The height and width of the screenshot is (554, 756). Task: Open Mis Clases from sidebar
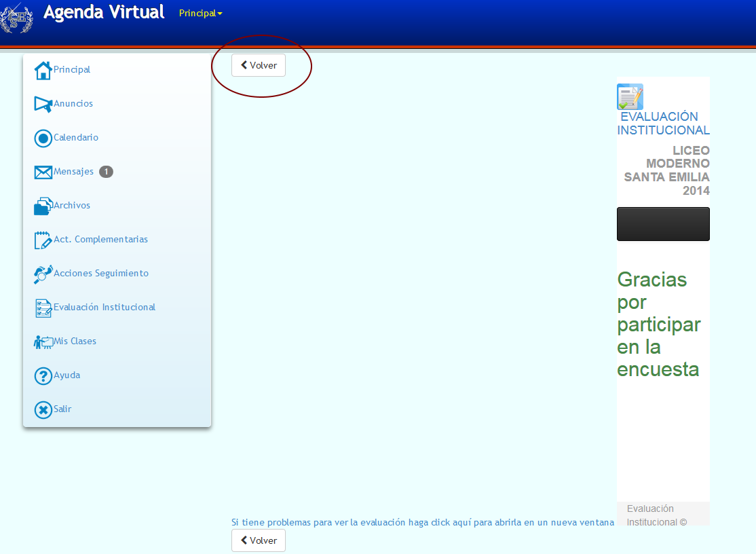[75, 341]
